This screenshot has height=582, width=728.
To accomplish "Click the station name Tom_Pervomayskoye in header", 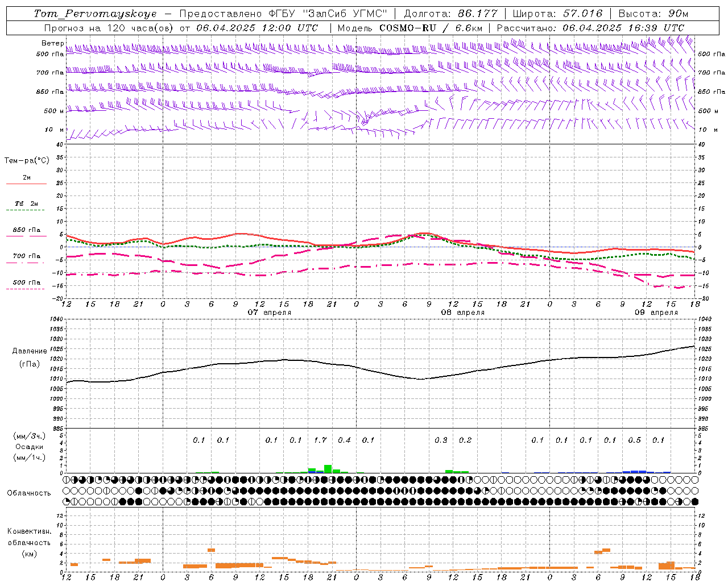I will [x=95, y=14].
